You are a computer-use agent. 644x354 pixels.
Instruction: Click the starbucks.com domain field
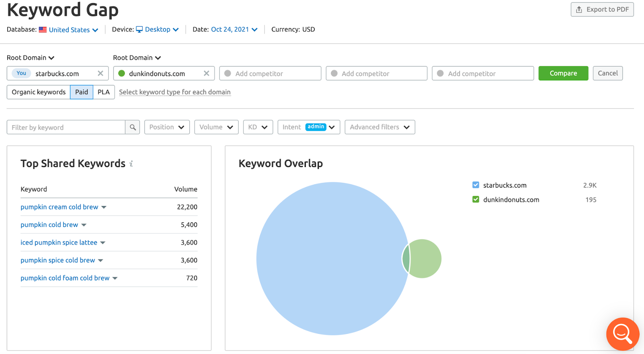pos(58,73)
